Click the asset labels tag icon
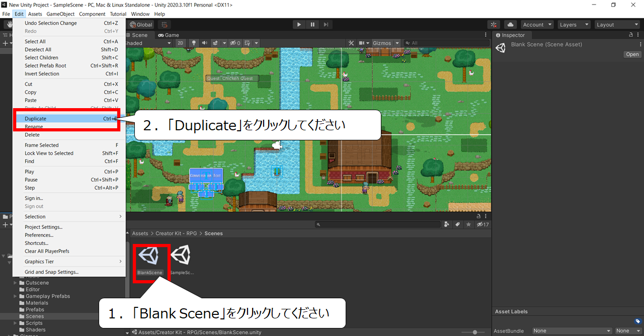Image resolution: width=644 pixels, height=336 pixels. [637, 321]
